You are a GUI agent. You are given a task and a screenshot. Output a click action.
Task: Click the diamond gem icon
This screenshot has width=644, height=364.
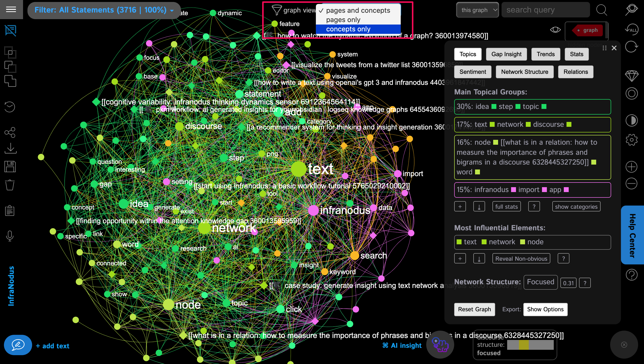point(632,76)
